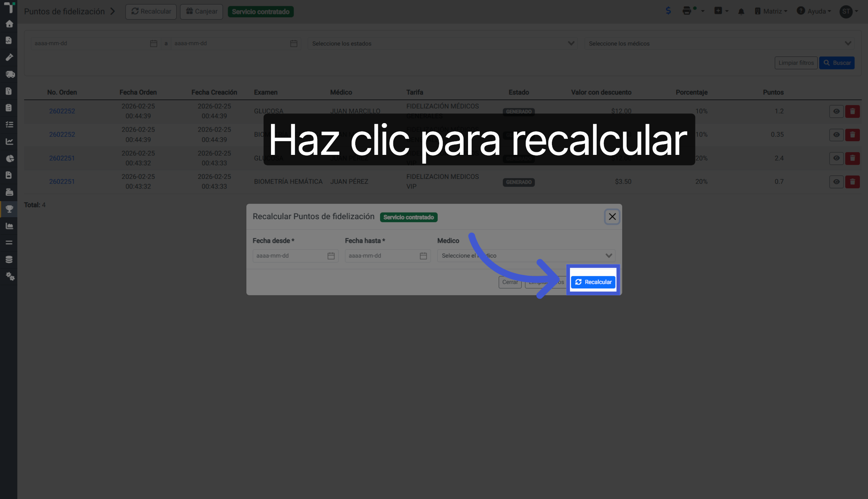Delete the 2602251 row with 2.4 points
868x499 pixels.
click(x=852, y=158)
